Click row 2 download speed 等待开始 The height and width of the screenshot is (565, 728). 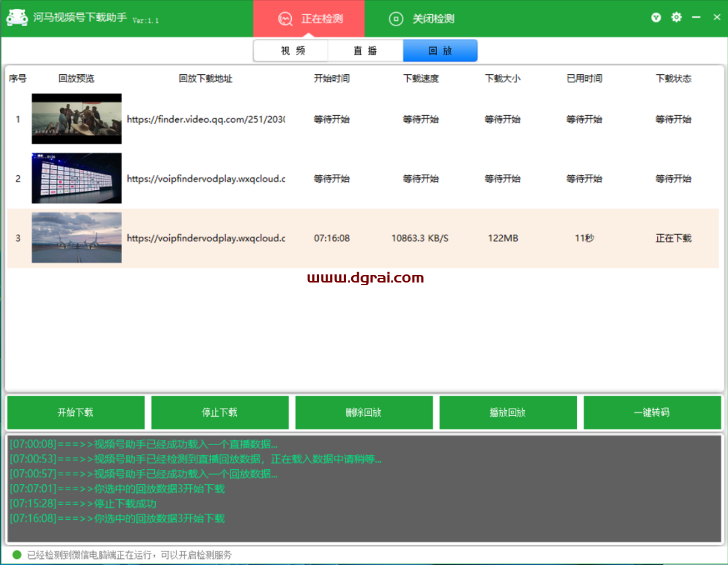[421, 179]
